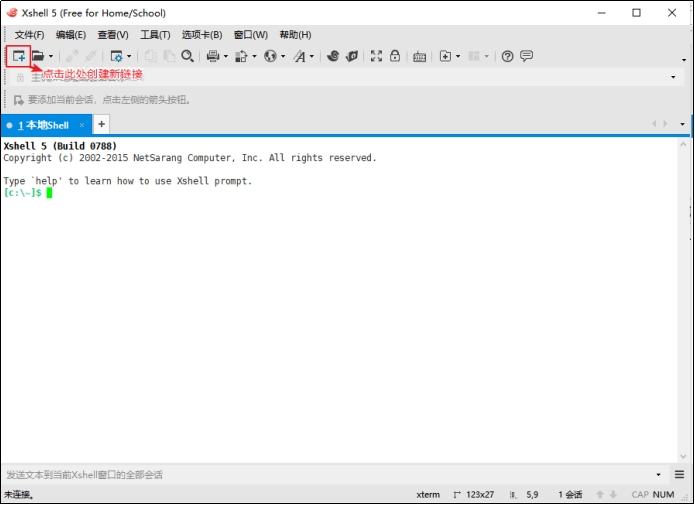Click the compose bar text field

coord(328,475)
